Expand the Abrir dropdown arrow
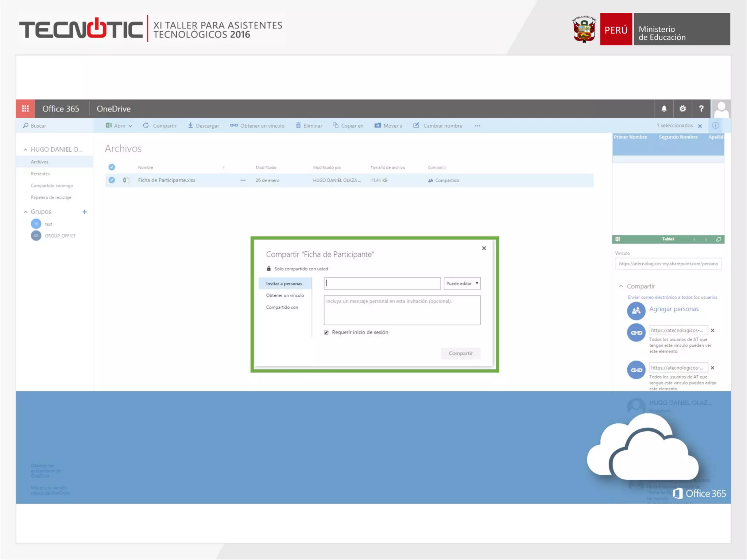 tap(130, 126)
